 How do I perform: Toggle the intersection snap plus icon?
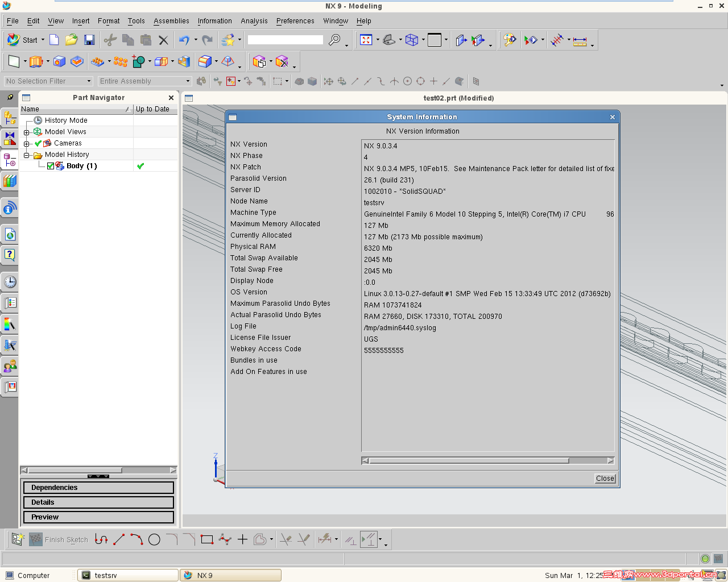tap(433, 81)
